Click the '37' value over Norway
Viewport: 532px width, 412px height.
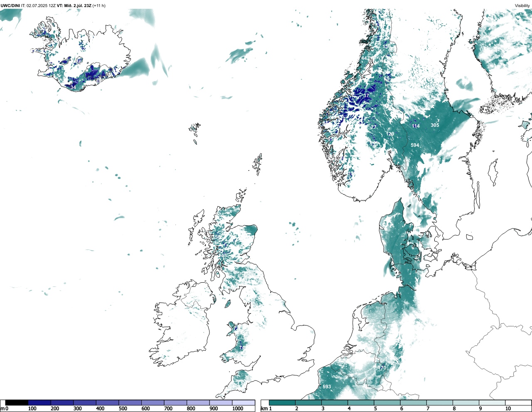(x=366, y=96)
